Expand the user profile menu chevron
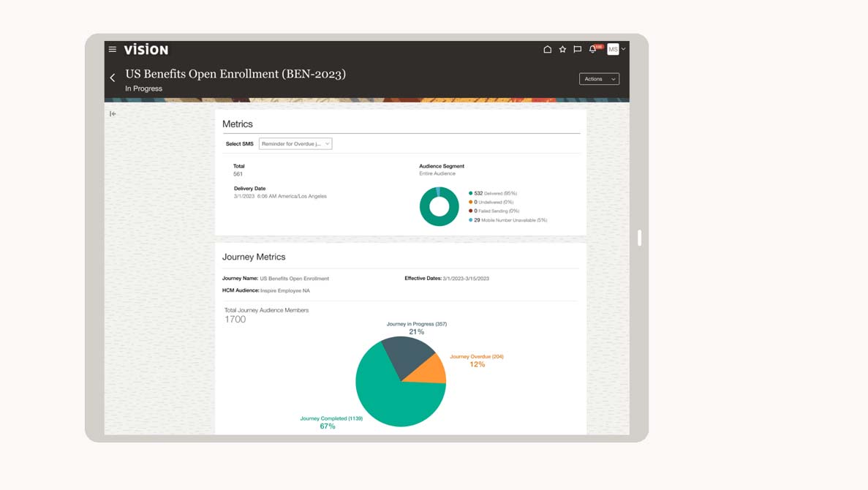This screenshot has height=490, width=868. click(x=624, y=50)
